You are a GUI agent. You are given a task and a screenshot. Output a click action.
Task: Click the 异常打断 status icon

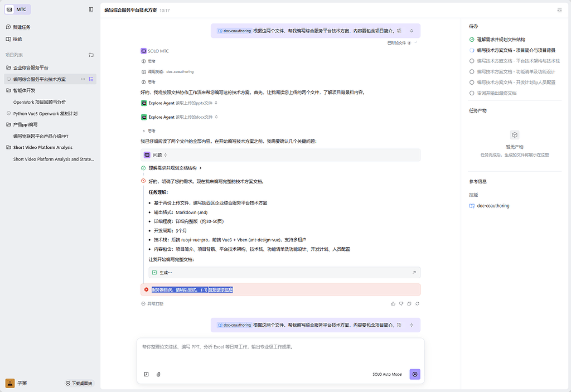tap(143, 303)
